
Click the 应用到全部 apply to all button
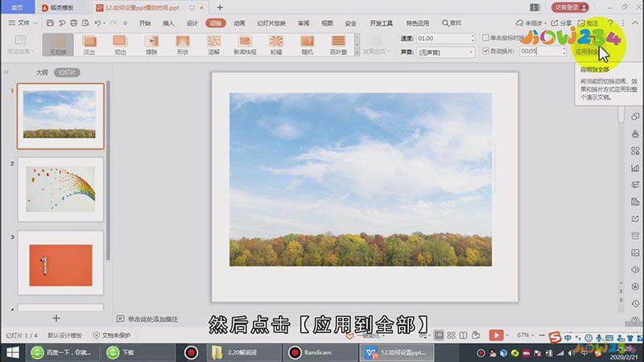click(x=588, y=45)
